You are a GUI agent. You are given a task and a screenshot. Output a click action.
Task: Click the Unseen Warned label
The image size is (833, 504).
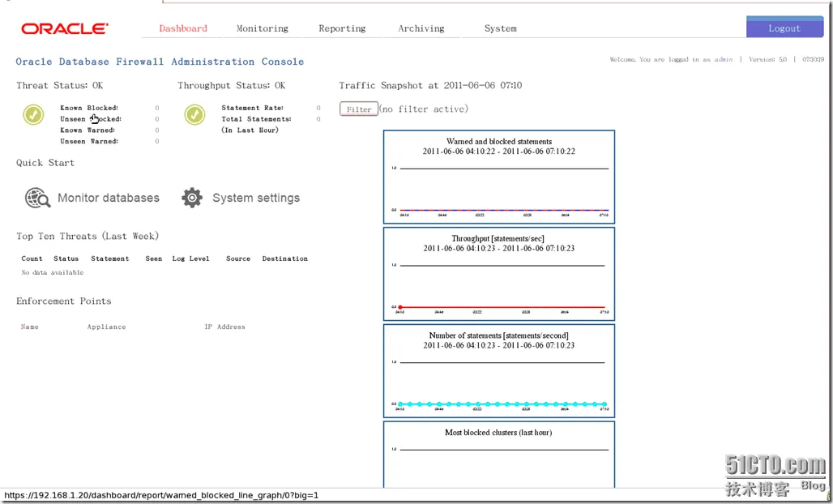[89, 141]
